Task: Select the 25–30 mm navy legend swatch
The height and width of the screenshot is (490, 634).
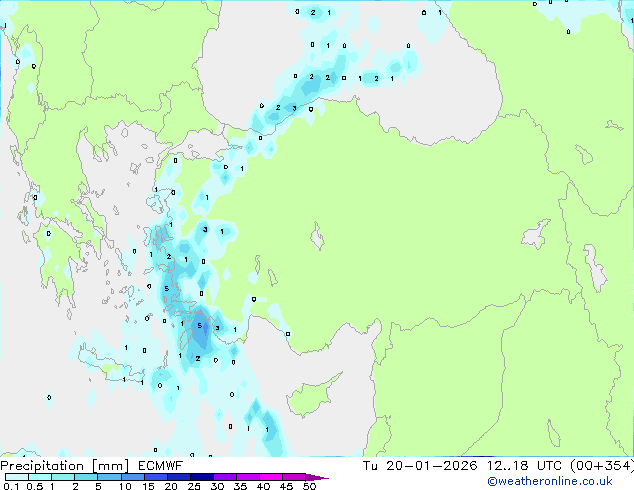Action: click(x=201, y=477)
